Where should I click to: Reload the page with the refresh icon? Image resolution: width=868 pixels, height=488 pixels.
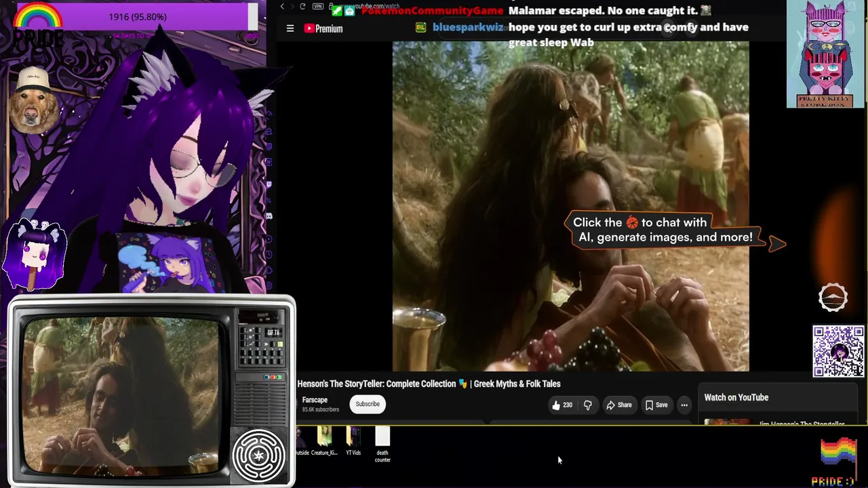point(302,7)
